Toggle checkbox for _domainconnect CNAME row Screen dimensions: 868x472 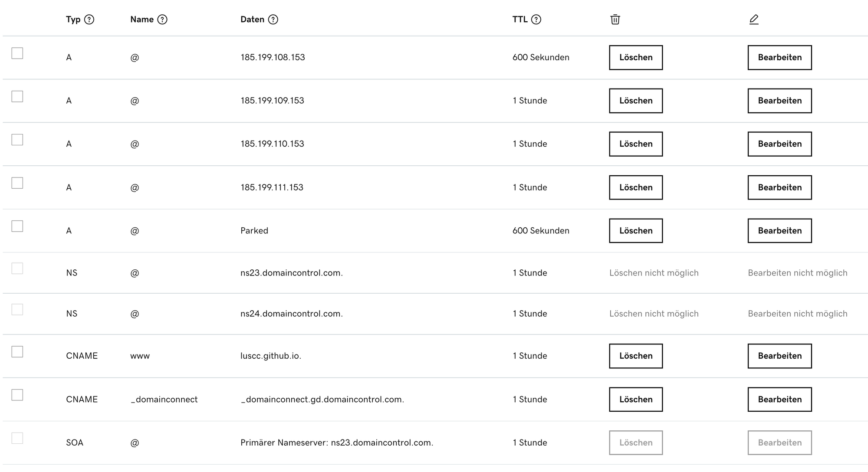[x=17, y=395]
